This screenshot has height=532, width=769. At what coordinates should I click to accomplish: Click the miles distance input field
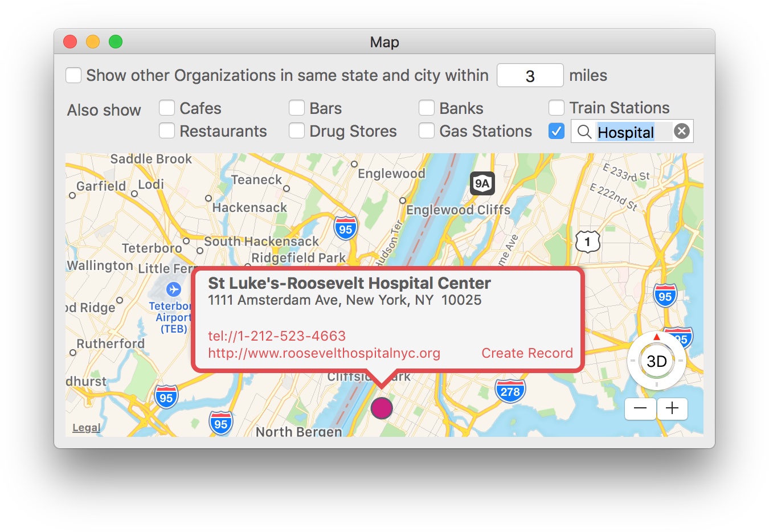tap(530, 75)
